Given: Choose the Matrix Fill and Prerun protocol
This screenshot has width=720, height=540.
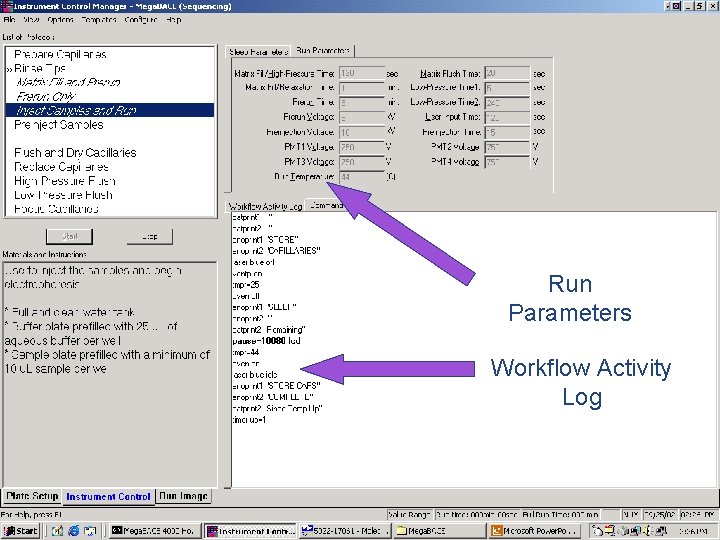Looking at the screenshot, I should tap(68, 82).
